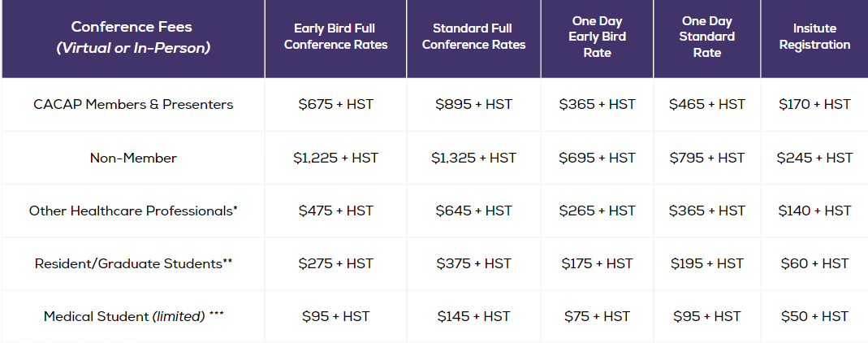Select the Insitute Registration column header
Screen dimensions: 868x343
pos(814,37)
